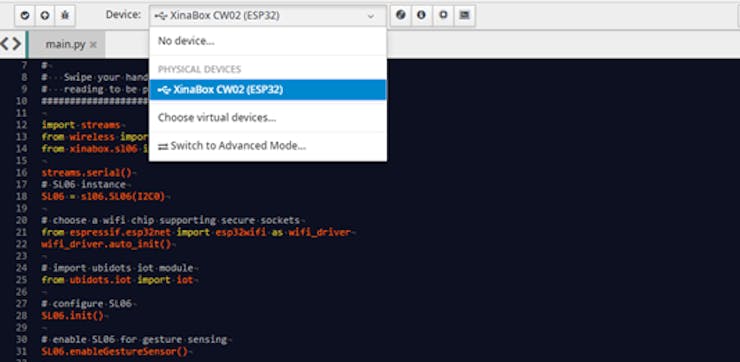
Task: Click the circular toolbar icon before console
Action: [x=443, y=15]
